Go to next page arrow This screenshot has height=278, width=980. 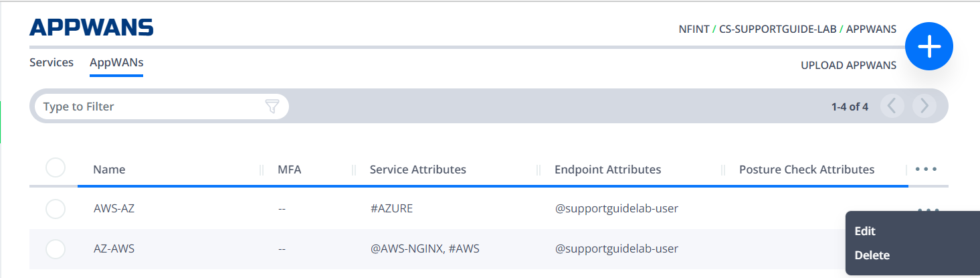924,106
